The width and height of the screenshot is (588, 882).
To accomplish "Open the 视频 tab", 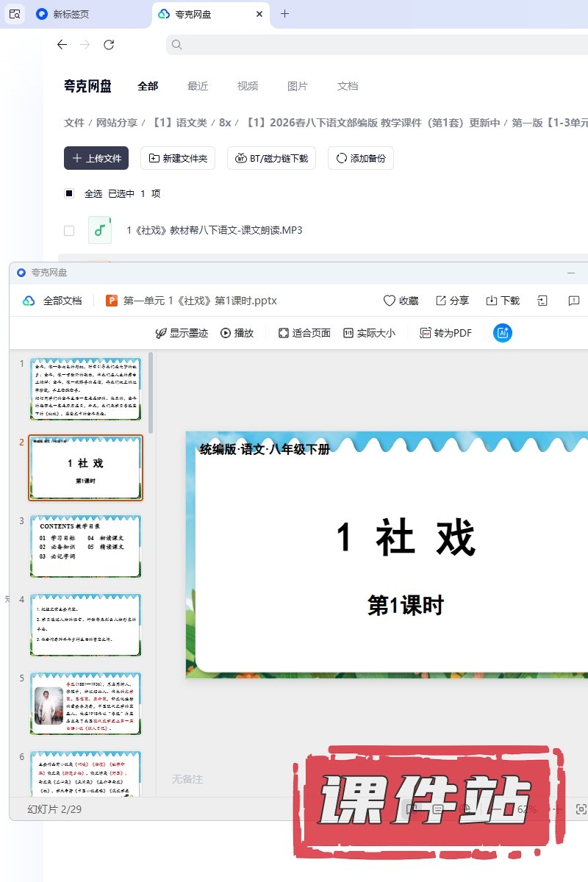I will tap(248, 86).
